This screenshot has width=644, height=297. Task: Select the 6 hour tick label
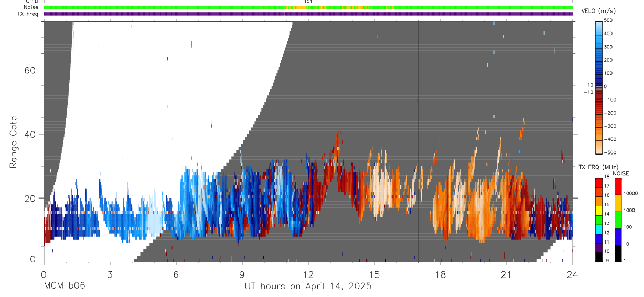176,274
